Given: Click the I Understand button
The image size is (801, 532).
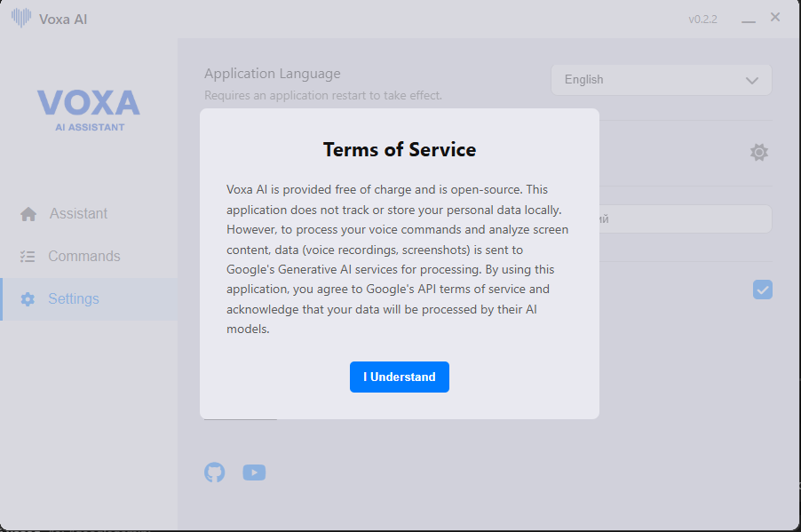Looking at the screenshot, I should [x=399, y=377].
